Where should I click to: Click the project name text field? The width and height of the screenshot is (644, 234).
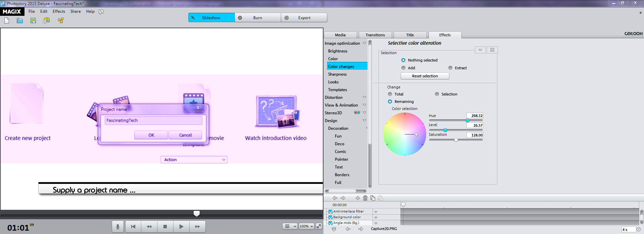tap(153, 120)
